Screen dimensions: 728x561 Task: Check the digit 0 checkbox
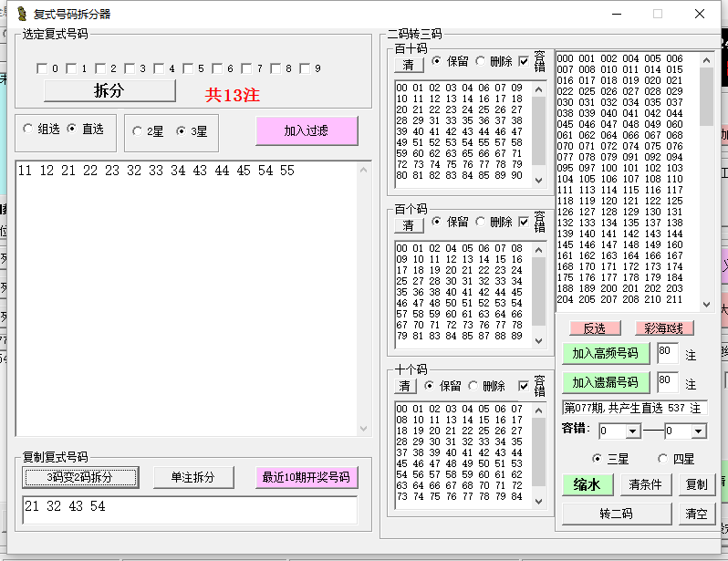(42, 68)
